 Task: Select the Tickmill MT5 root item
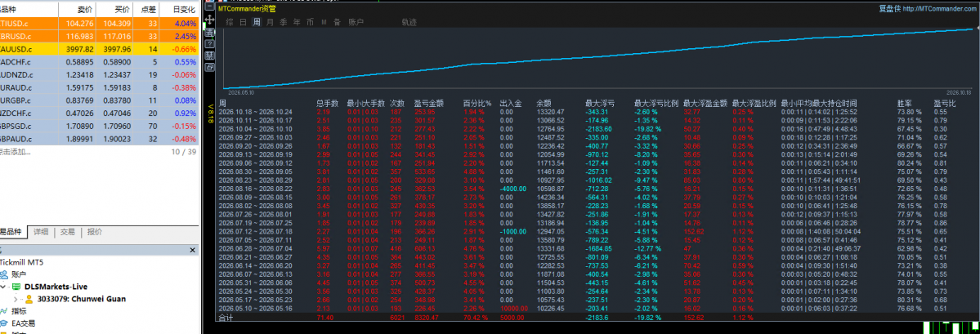pyautogui.click(x=21, y=262)
